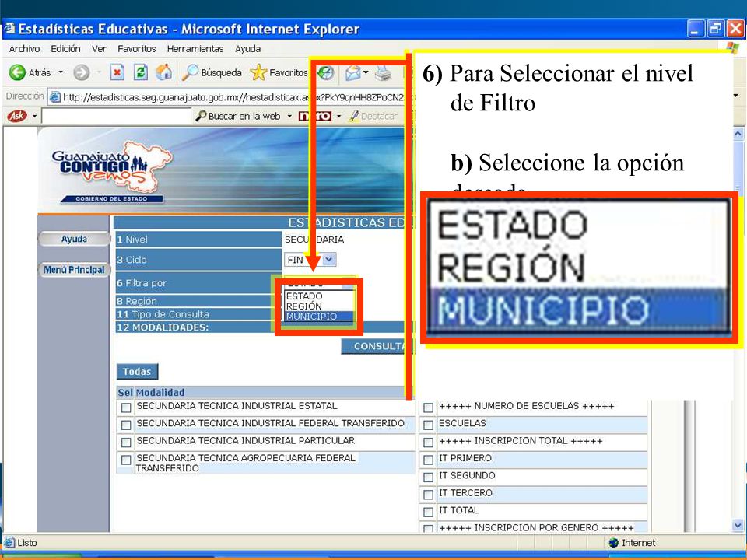Click the Forward arrow icon in toolbar
Image resolution: width=747 pixels, height=560 pixels.
point(82,72)
